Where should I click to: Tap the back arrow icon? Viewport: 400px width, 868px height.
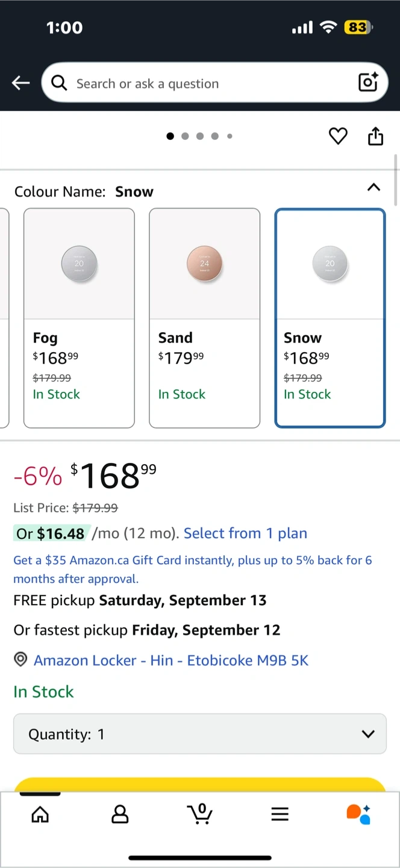pyautogui.click(x=21, y=83)
